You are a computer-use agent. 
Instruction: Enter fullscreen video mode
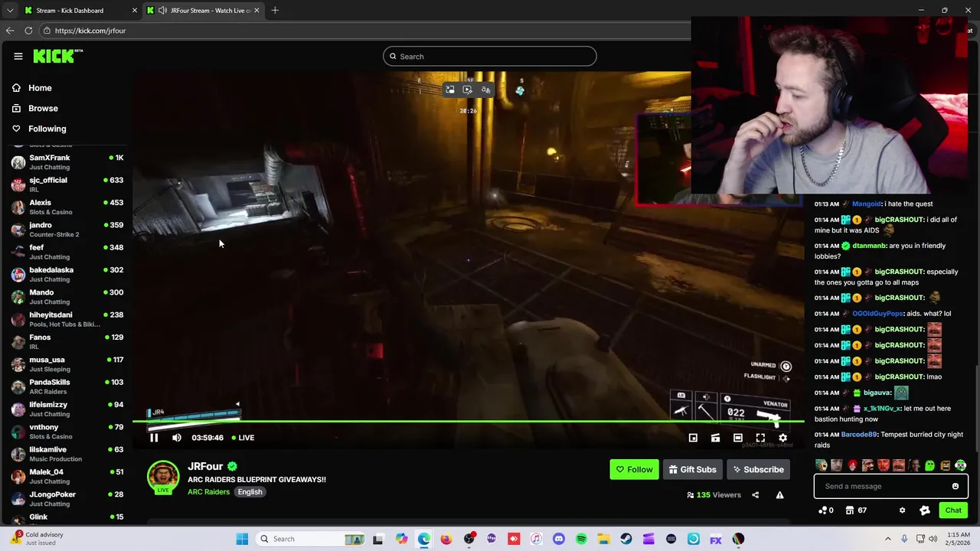pyautogui.click(x=760, y=438)
